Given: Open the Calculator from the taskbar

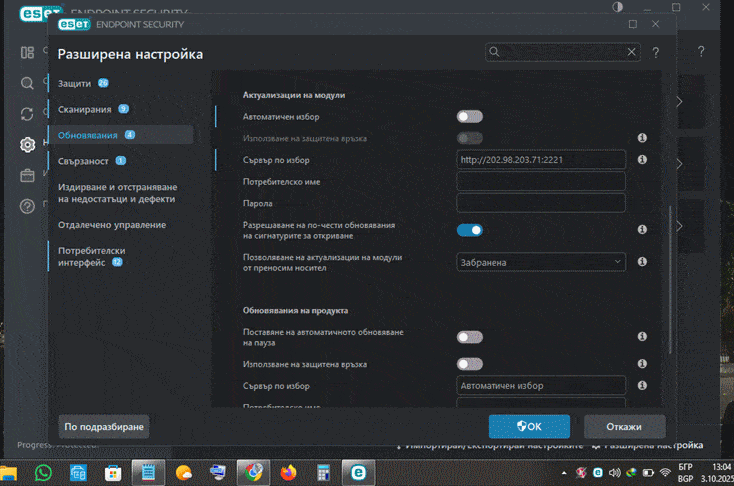Looking at the screenshot, I should [323, 473].
